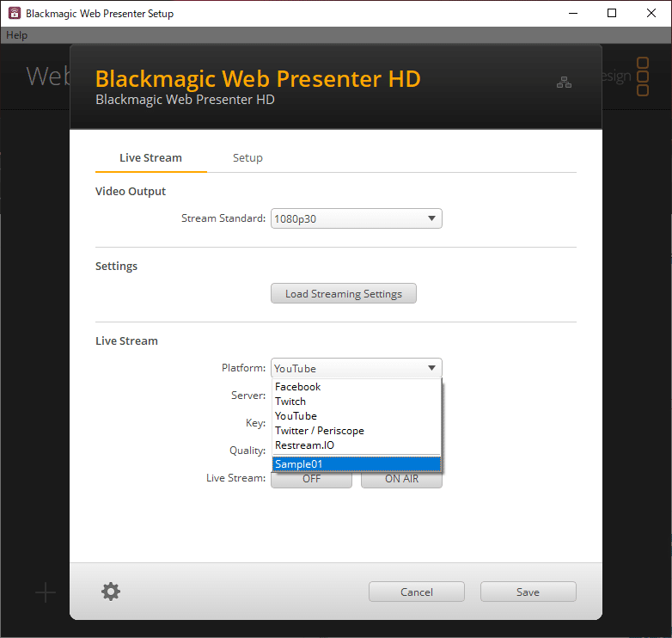Click the Blackmagic app icon in title bar
Screen dimensions: 672x638
coord(14,13)
